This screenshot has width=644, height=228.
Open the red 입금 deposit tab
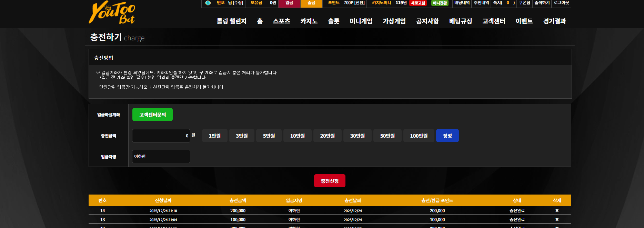coord(289,3)
